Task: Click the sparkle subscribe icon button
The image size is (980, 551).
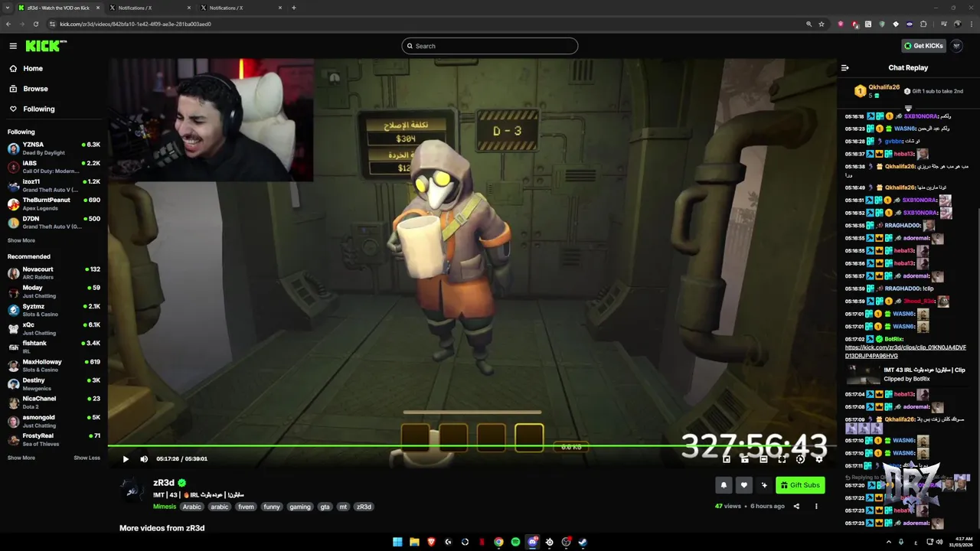Action: coord(763,485)
